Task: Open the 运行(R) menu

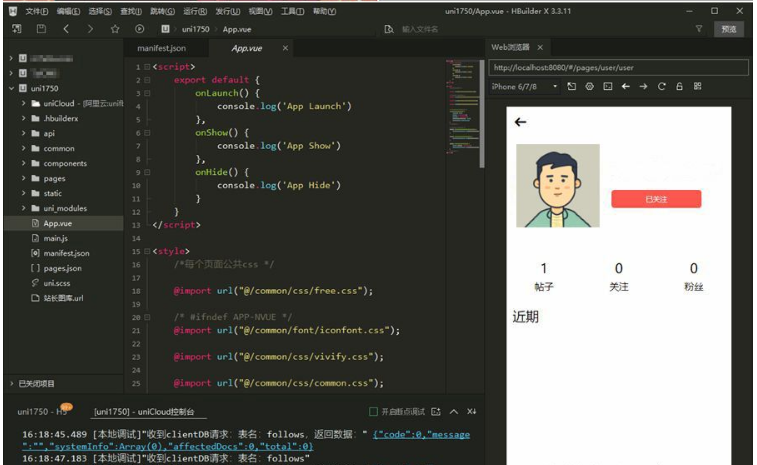Action: tap(195, 11)
